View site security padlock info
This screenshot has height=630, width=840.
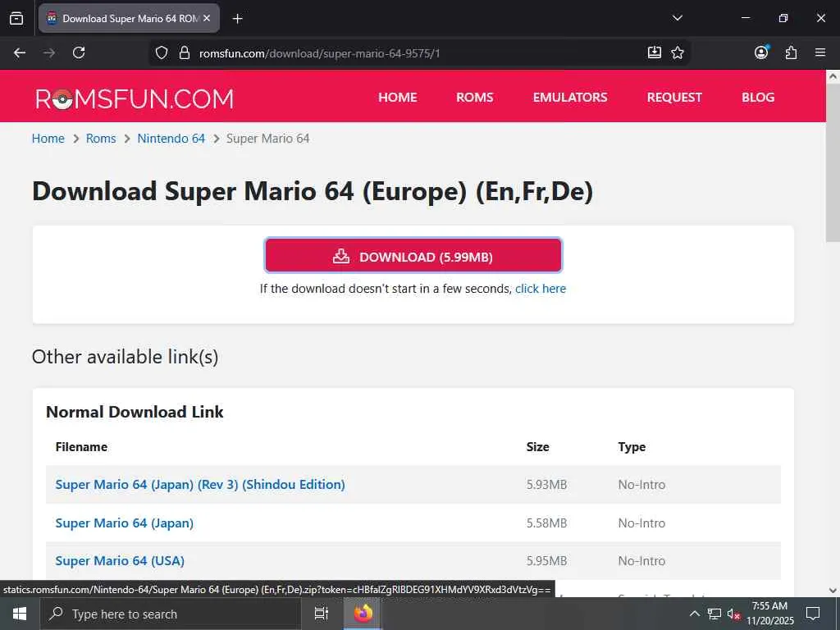click(x=185, y=52)
